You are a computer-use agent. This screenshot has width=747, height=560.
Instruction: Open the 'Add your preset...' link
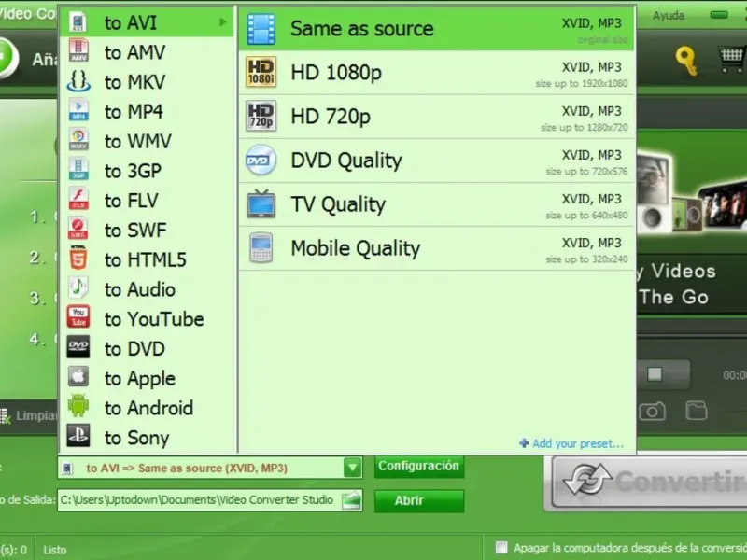(x=571, y=443)
